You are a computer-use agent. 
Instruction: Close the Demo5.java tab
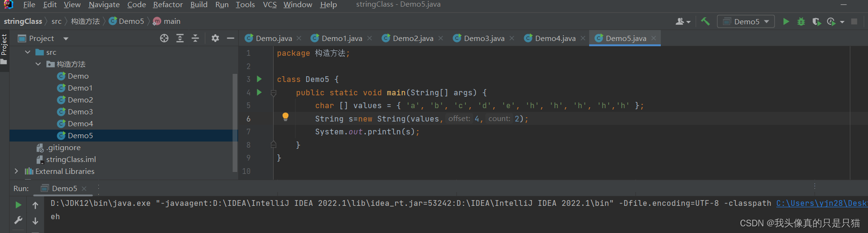pos(654,38)
